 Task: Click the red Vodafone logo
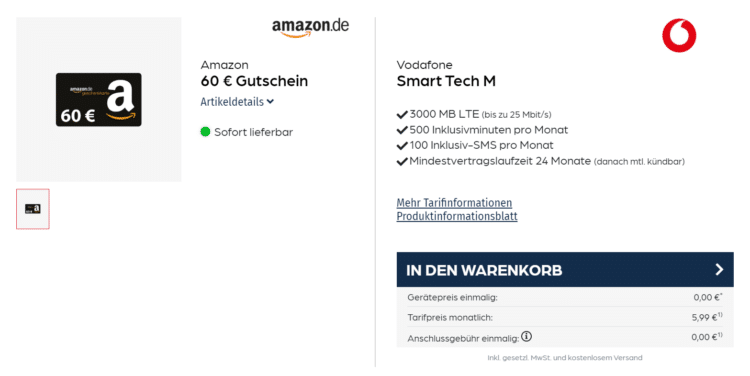pos(679,35)
